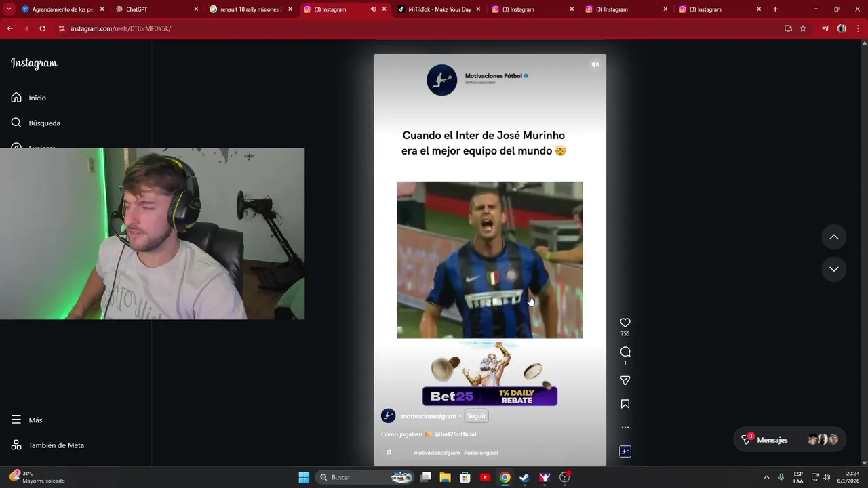Mute the reel audio speaker icon
The image size is (868, 488).
coord(595,65)
